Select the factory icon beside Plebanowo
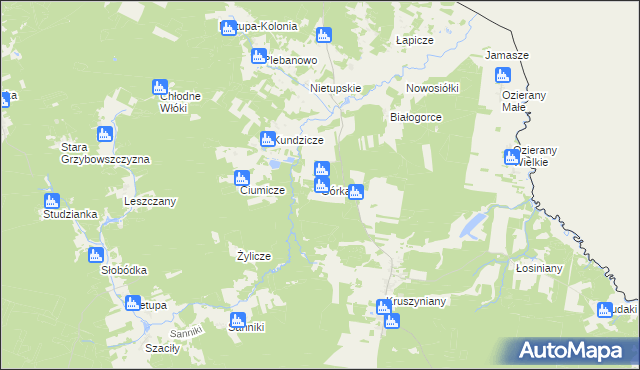The image size is (640, 370). 259,56
